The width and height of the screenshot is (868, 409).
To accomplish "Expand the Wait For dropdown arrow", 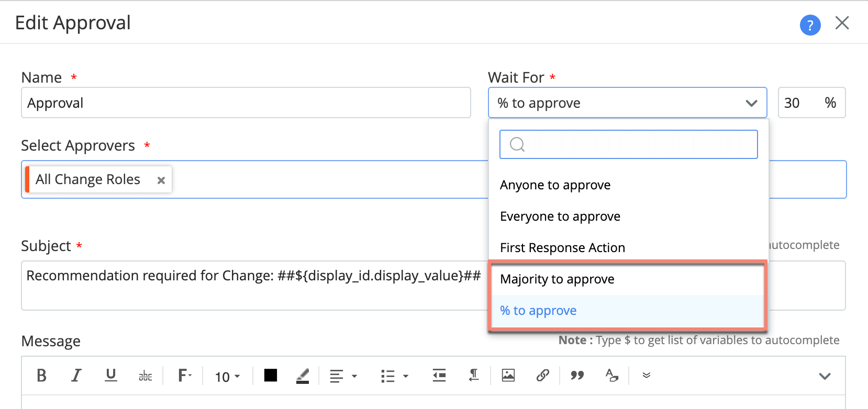I will point(751,103).
